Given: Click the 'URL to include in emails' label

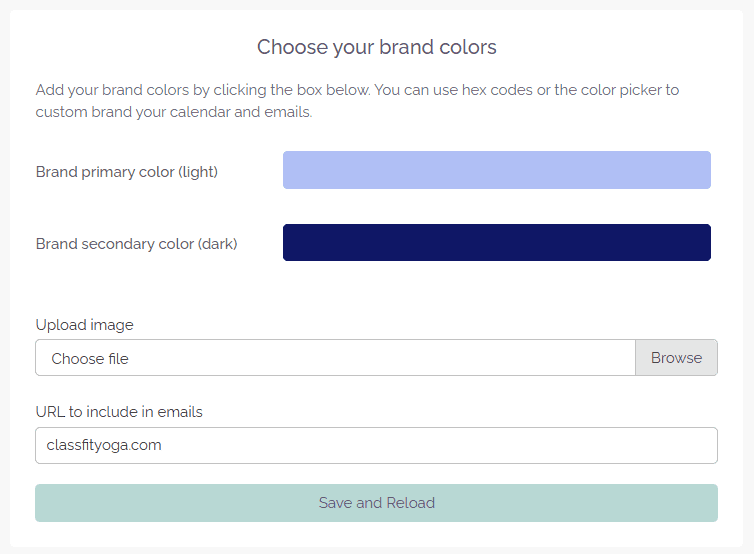Looking at the screenshot, I should [120, 412].
